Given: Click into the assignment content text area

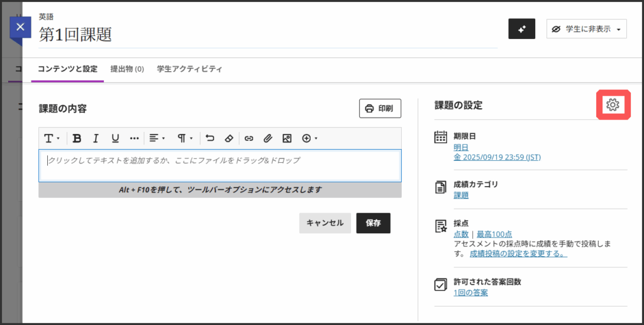Looking at the screenshot, I should (220, 165).
